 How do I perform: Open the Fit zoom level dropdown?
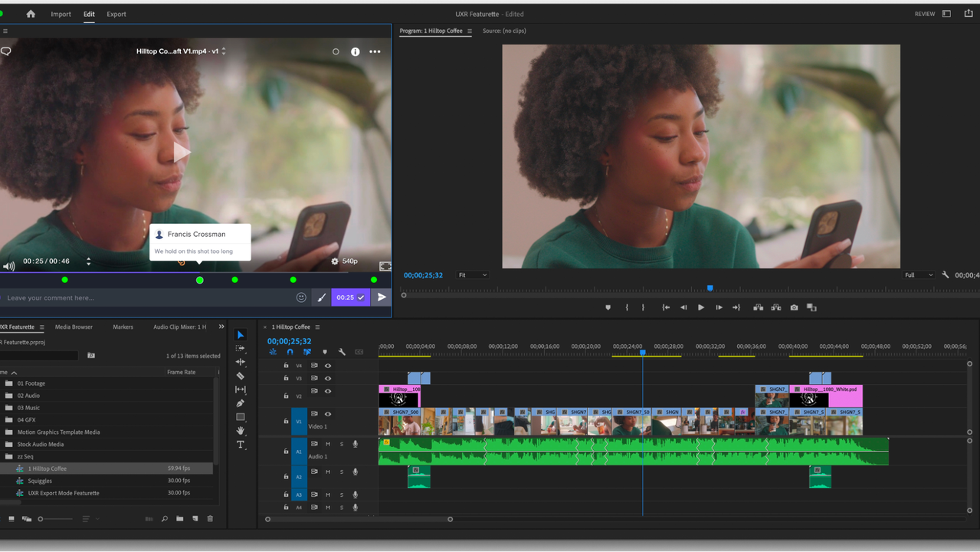pos(472,275)
